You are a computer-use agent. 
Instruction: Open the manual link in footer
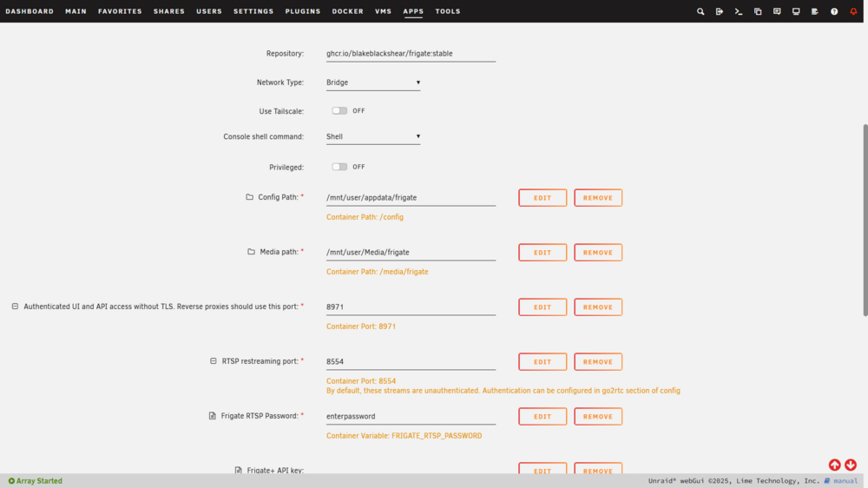coord(845,481)
